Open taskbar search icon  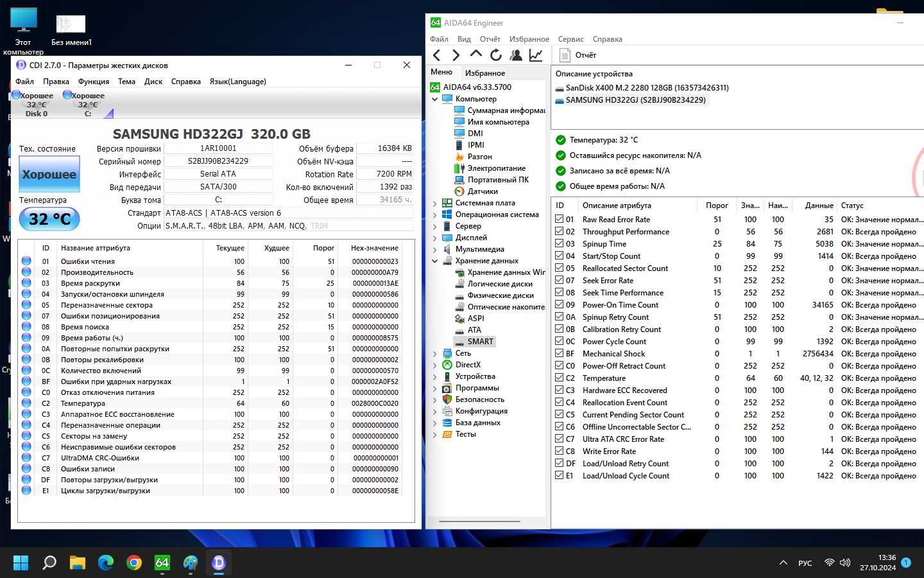tap(49, 563)
